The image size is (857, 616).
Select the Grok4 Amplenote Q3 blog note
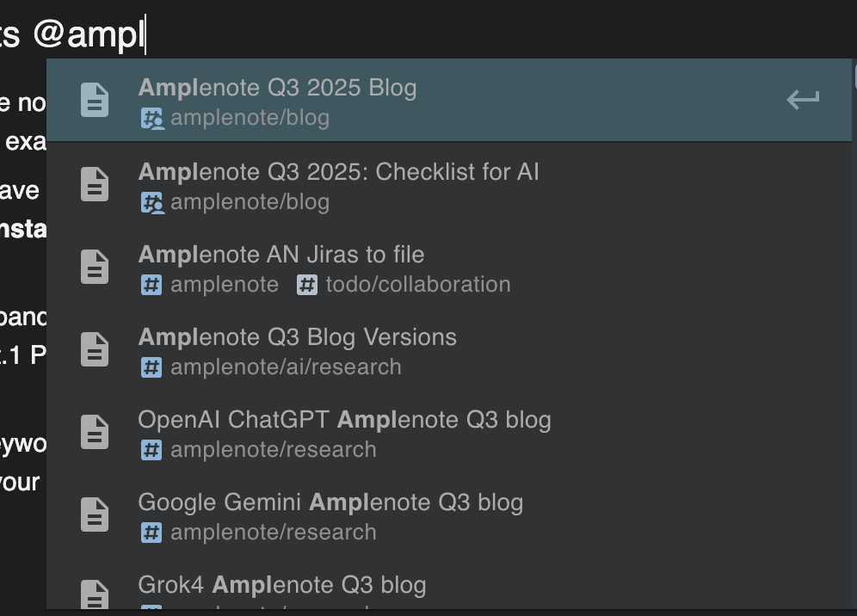point(282,585)
